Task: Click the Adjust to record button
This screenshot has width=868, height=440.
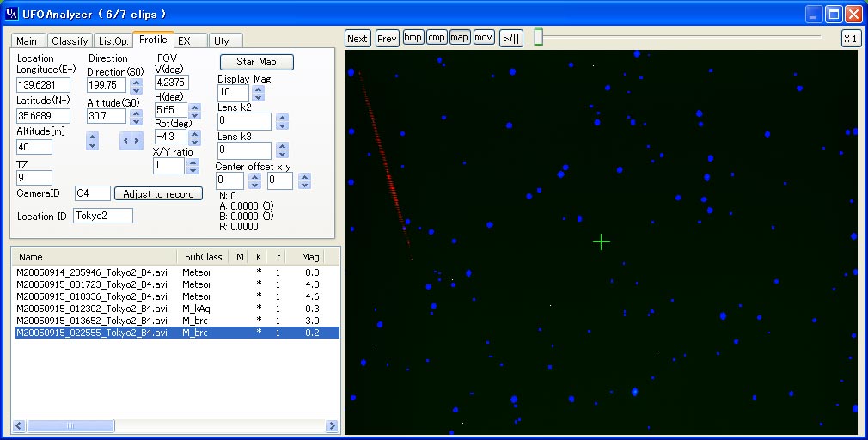Action: click(x=159, y=194)
